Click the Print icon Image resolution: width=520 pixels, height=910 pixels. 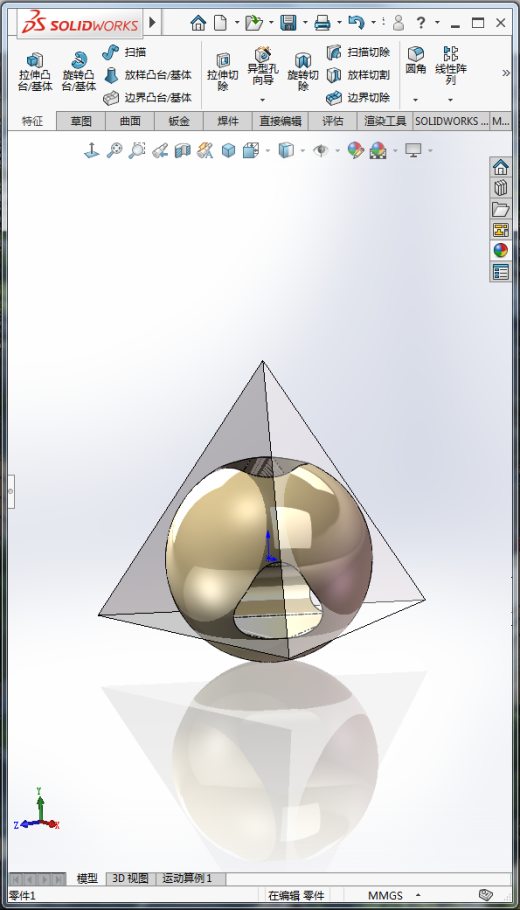click(322, 23)
